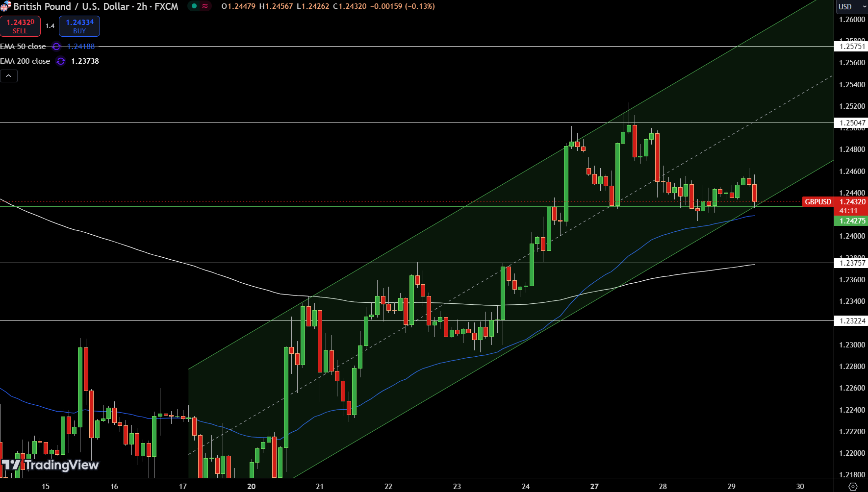This screenshot has width=868, height=492.
Task: Click the 1.24000 price scale value
Action: pos(852,236)
